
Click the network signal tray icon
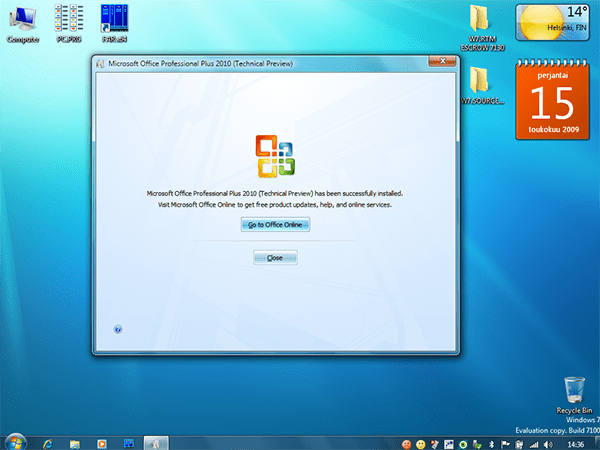point(534,444)
